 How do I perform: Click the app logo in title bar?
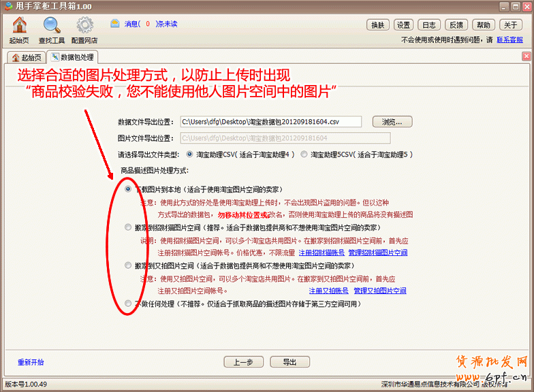tap(7, 6)
